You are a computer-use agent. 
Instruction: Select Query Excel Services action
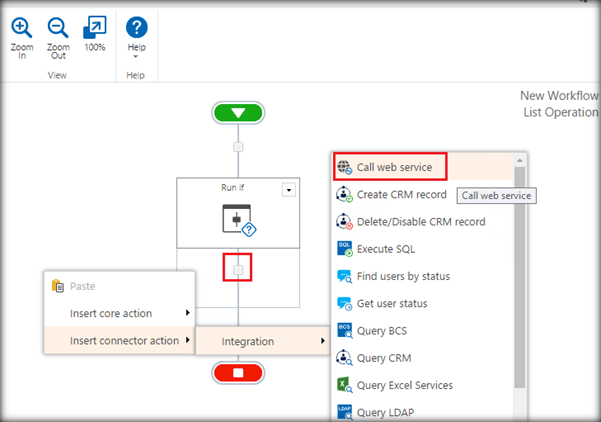(x=423, y=385)
